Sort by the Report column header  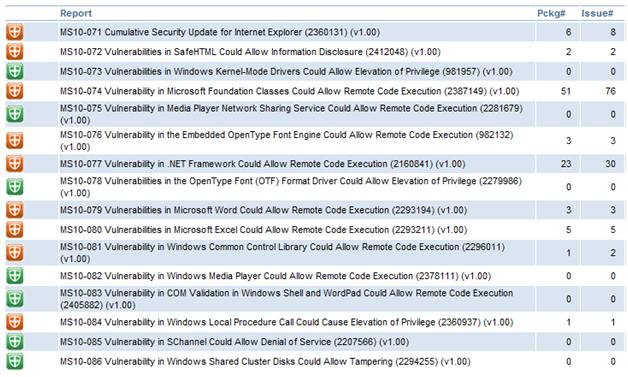click(x=76, y=13)
